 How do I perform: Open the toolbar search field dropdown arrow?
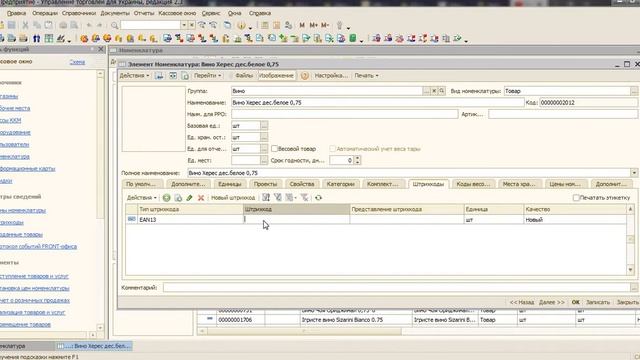click(184, 25)
